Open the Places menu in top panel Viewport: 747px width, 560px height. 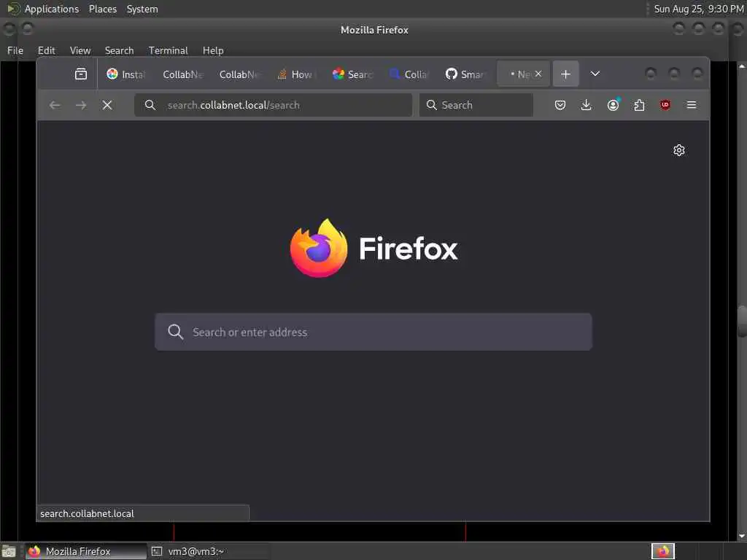(x=103, y=9)
